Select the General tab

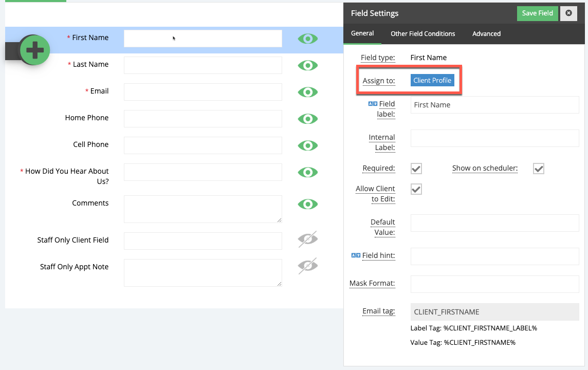(x=362, y=33)
